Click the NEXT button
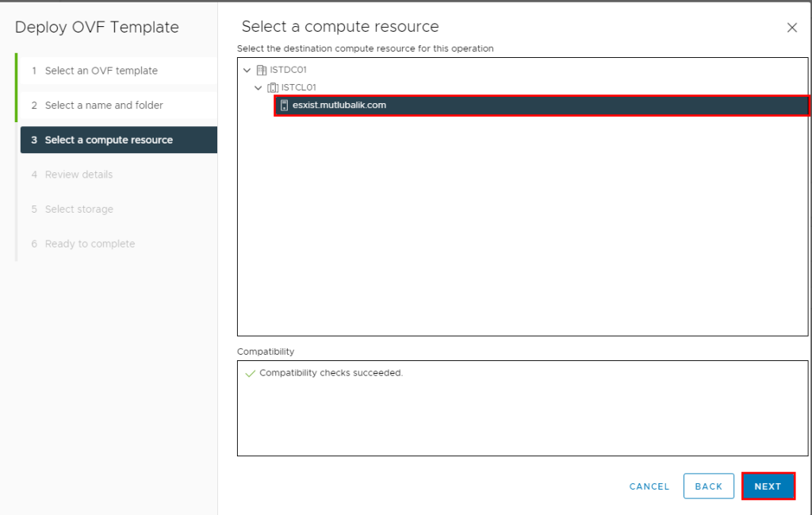The width and height of the screenshot is (812, 515). (x=768, y=486)
